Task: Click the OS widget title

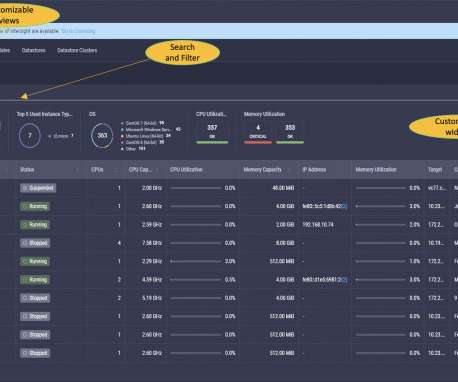Action: point(92,114)
